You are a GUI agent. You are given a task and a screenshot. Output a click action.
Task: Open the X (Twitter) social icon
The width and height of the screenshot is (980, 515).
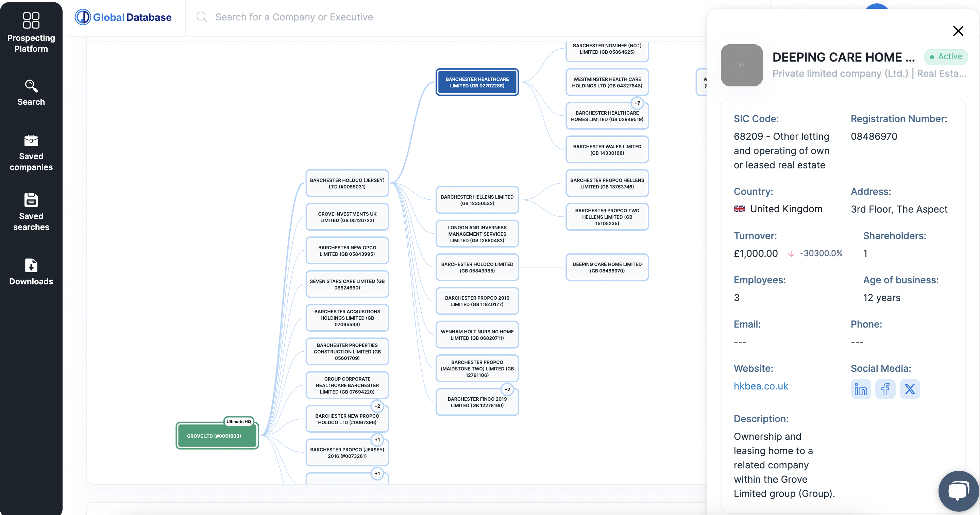click(910, 389)
